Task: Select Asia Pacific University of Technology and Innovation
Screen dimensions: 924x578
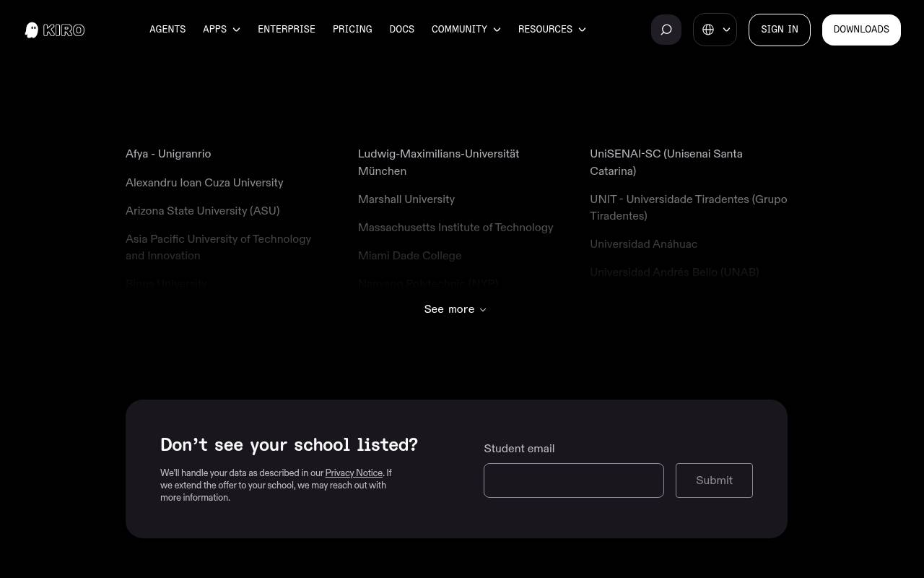Action: 219,247
